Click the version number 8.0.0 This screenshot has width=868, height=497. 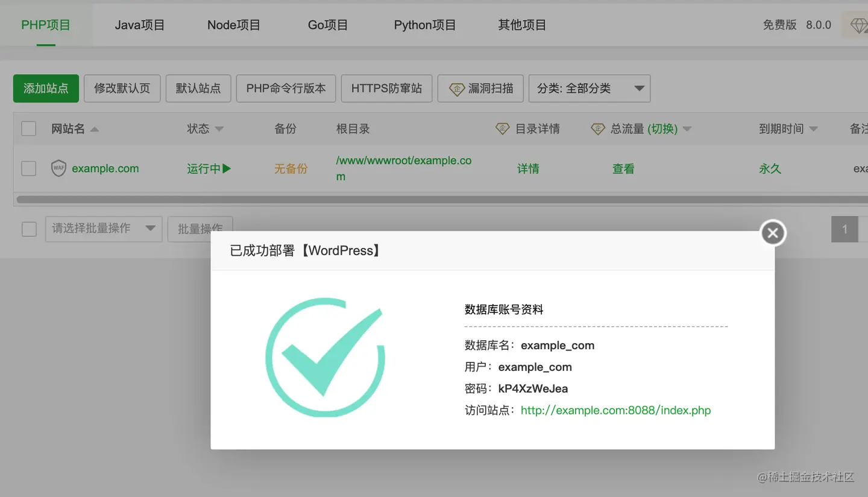819,25
